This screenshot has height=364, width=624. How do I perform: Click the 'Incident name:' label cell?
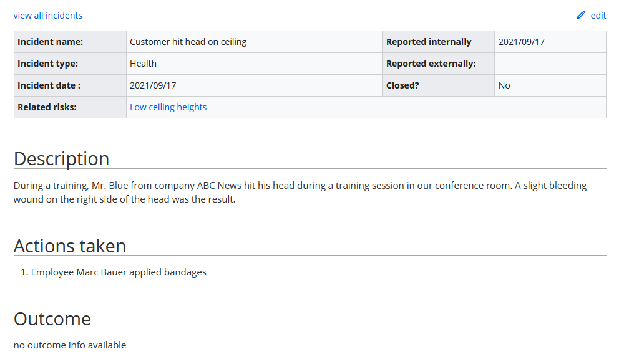pos(70,42)
